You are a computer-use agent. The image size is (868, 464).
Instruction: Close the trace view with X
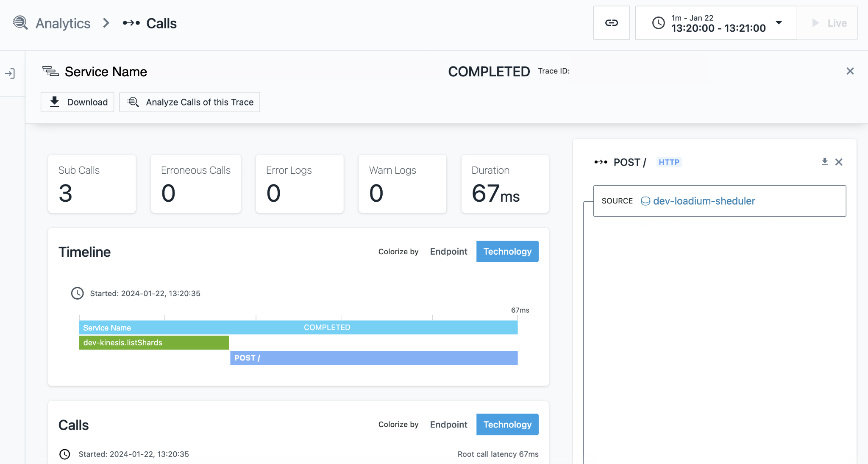pyautogui.click(x=850, y=71)
